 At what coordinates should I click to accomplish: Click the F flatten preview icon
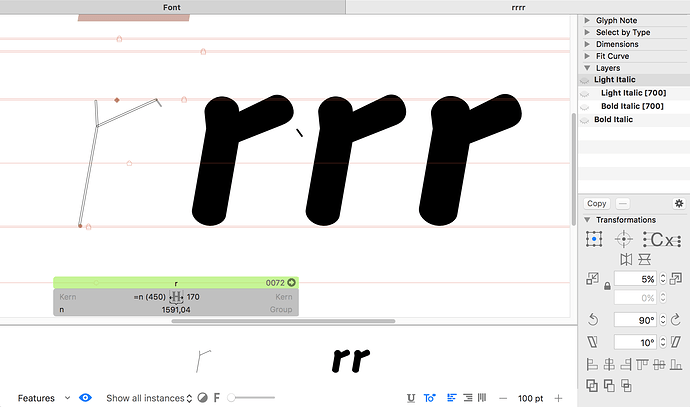click(217, 398)
